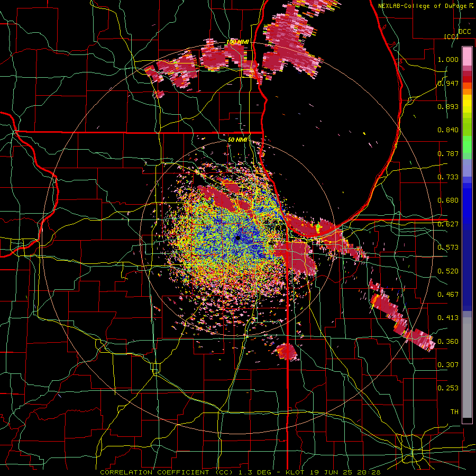The width and height of the screenshot is (476, 476).
Task: Select the 0.520 scale value
Action: 448,271
